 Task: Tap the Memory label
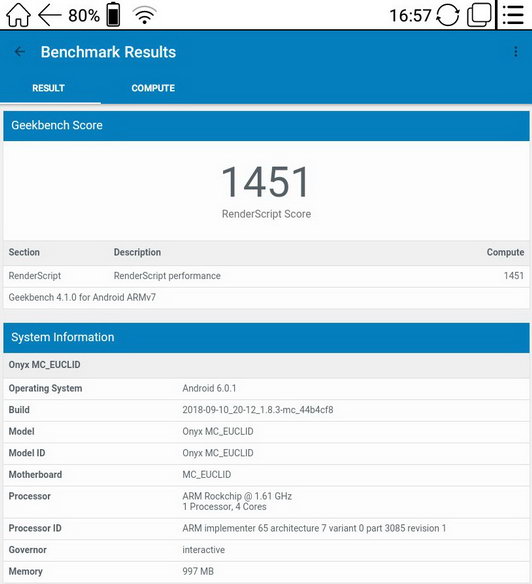pyautogui.click(x=25, y=572)
